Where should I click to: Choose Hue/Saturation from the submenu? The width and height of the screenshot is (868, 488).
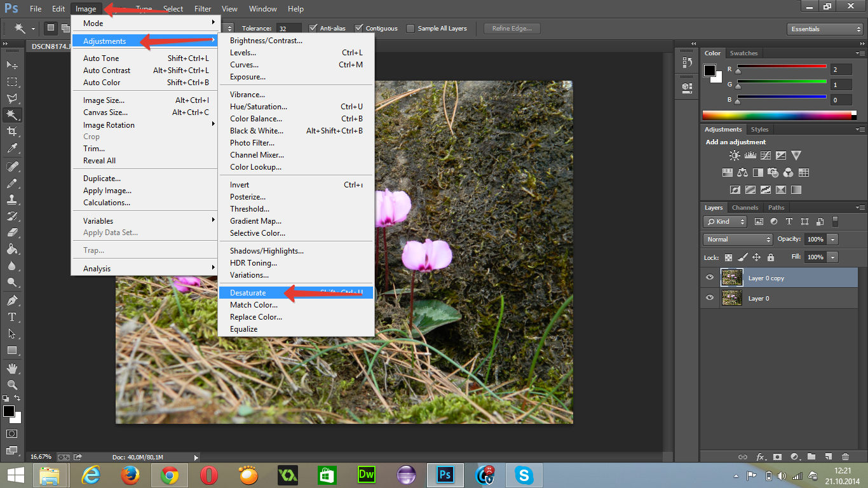tap(296, 107)
